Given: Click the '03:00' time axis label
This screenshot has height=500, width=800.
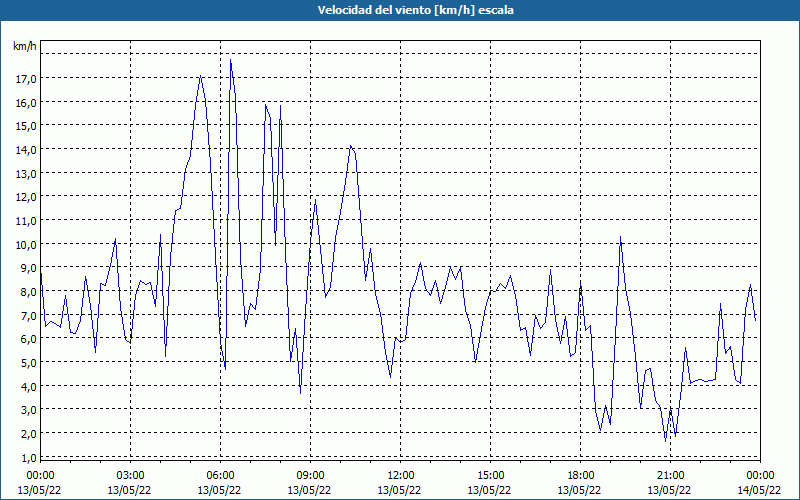Looking at the screenshot, I should coord(130,476).
